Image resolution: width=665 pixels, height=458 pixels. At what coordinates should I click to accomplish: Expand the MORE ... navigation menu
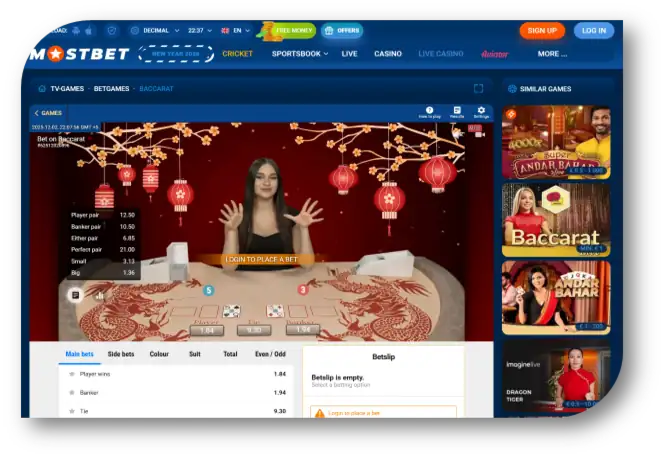pyautogui.click(x=552, y=54)
